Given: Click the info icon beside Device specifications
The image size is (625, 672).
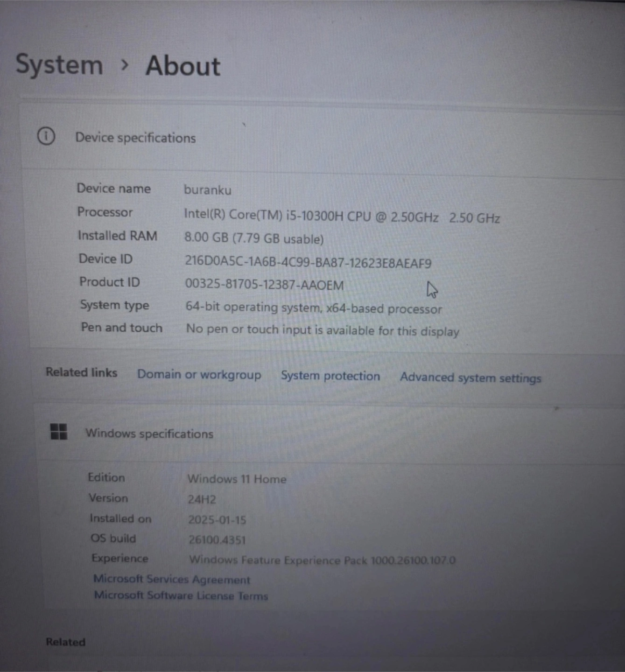Looking at the screenshot, I should point(46,136).
